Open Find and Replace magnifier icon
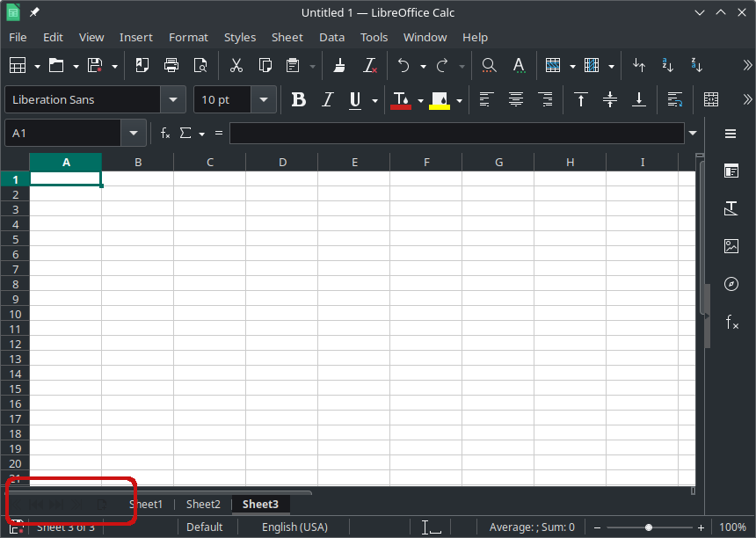 click(489, 65)
